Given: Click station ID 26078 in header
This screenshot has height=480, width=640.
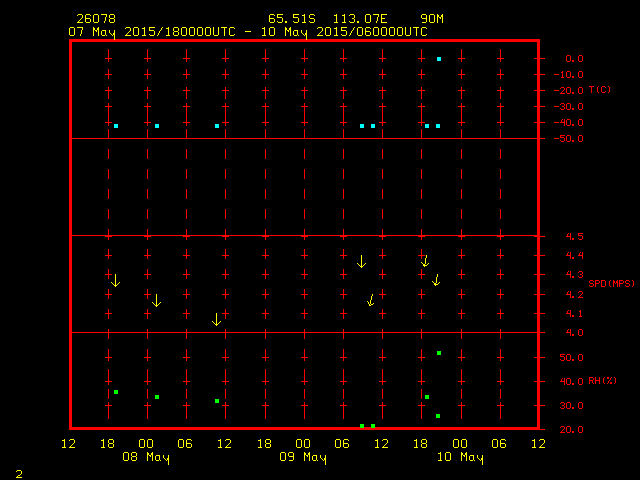Looking at the screenshot, I should point(94,19).
